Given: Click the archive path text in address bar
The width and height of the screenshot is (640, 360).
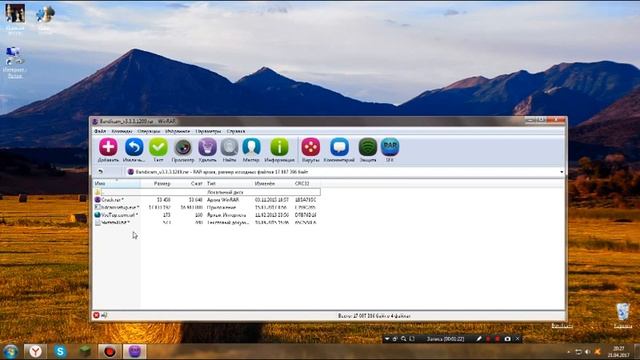Looking at the screenshot, I should coord(222,172).
